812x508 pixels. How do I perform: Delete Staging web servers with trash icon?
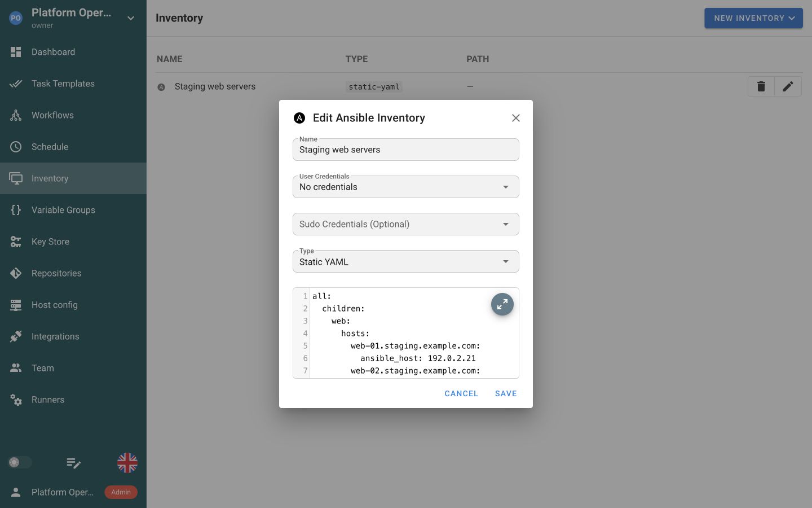(x=761, y=86)
